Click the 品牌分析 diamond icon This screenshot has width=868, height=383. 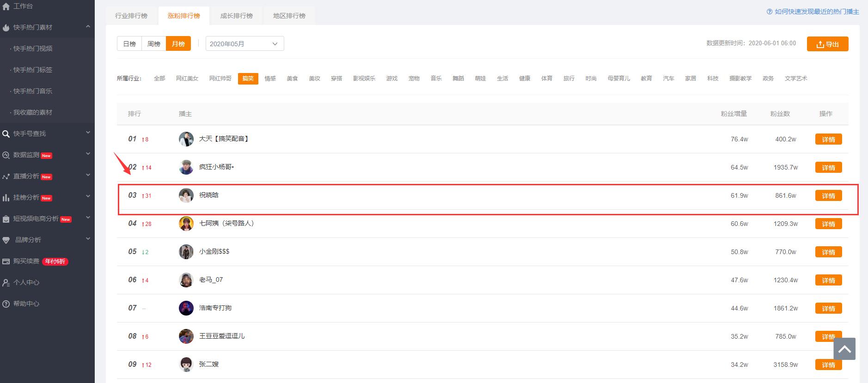click(6, 240)
